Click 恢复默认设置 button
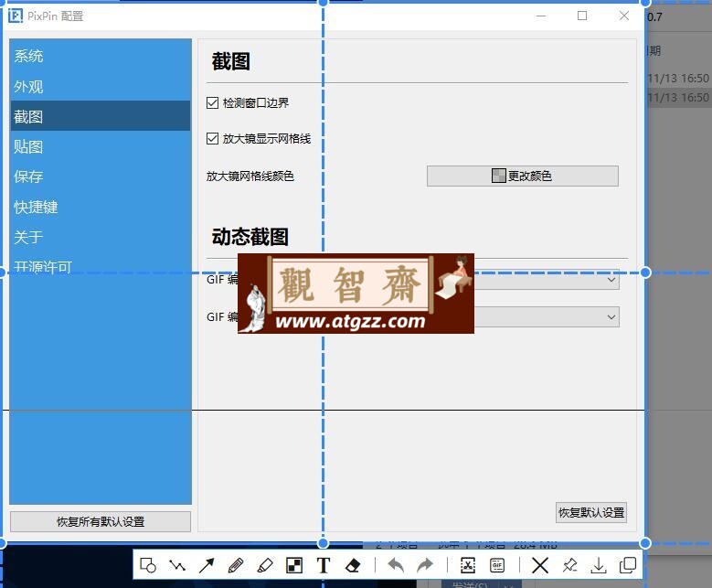 [591, 513]
